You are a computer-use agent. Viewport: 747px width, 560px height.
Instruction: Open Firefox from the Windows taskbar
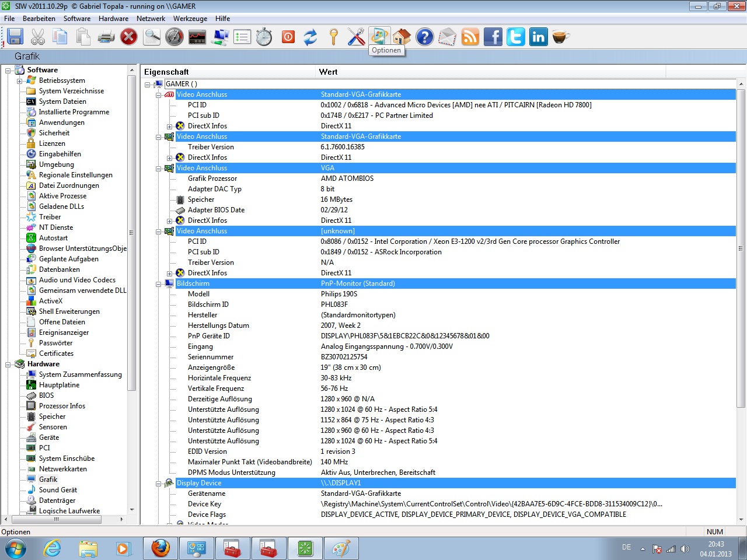point(160,548)
